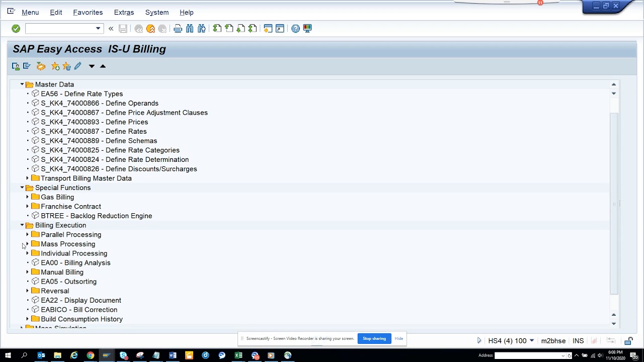
Task: Open the Extras menu
Action: [124, 12]
